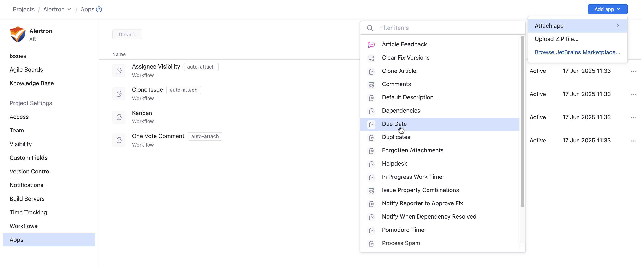Click the Clear Fix Versions app icon
Image resolution: width=644 pixels, height=267 pixels.
tap(371, 58)
